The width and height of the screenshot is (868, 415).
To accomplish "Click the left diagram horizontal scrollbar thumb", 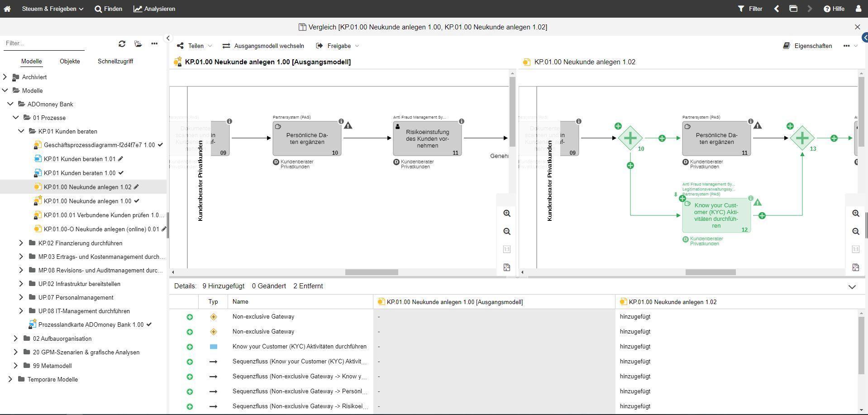I will click(372, 272).
